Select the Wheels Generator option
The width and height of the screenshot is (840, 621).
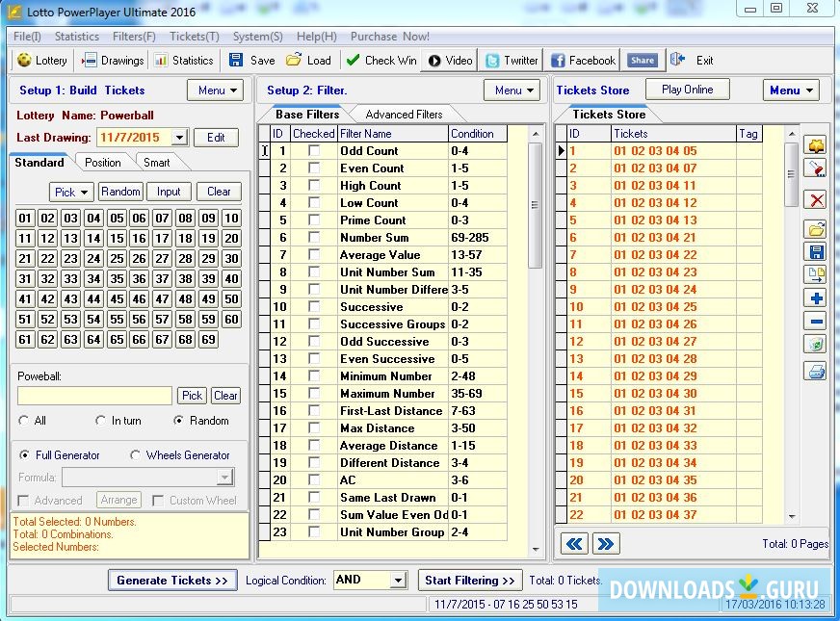click(x=135, y=455)
